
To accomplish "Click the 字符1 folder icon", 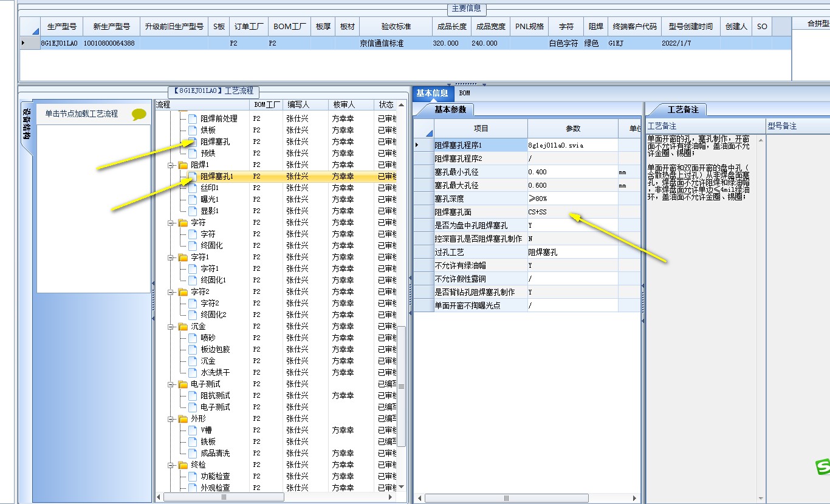I will (183, 257).
